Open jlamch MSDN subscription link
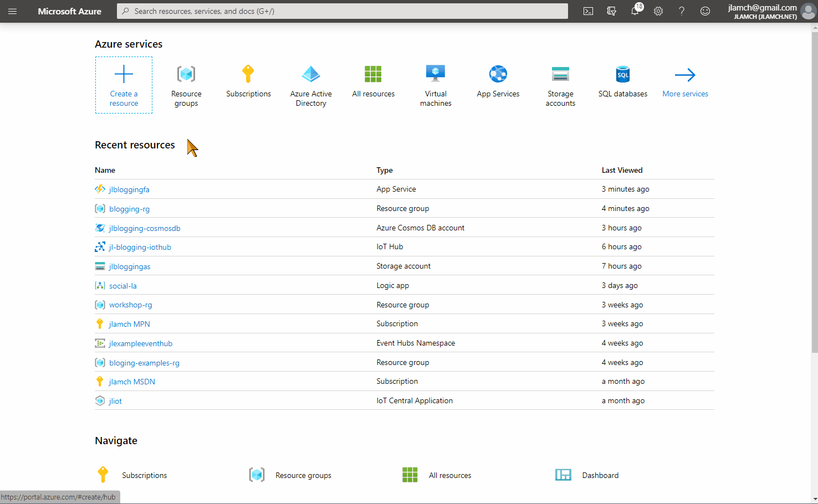The height and width of the screenshot is (504, 818). tap(132, 382)
